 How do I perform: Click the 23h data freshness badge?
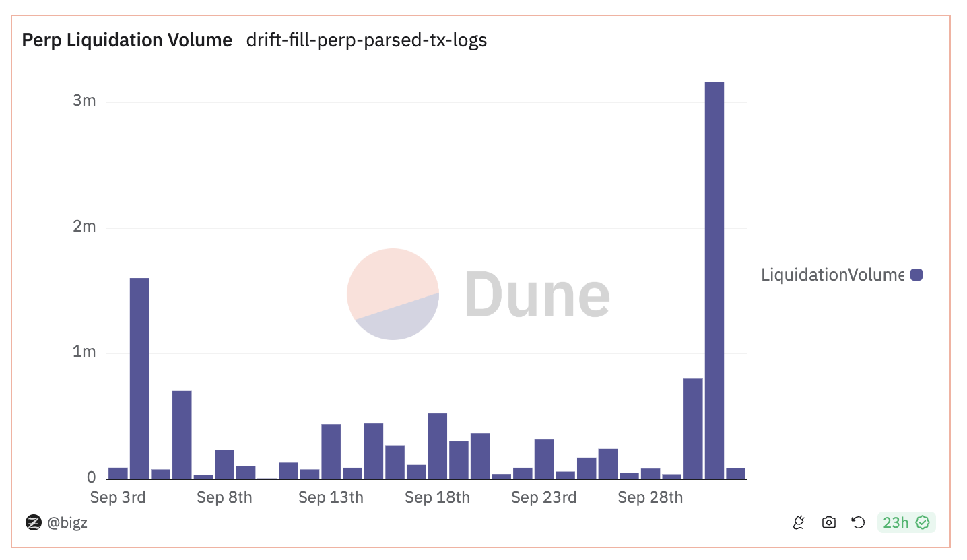pyautogui.click(x=906, y=522)
